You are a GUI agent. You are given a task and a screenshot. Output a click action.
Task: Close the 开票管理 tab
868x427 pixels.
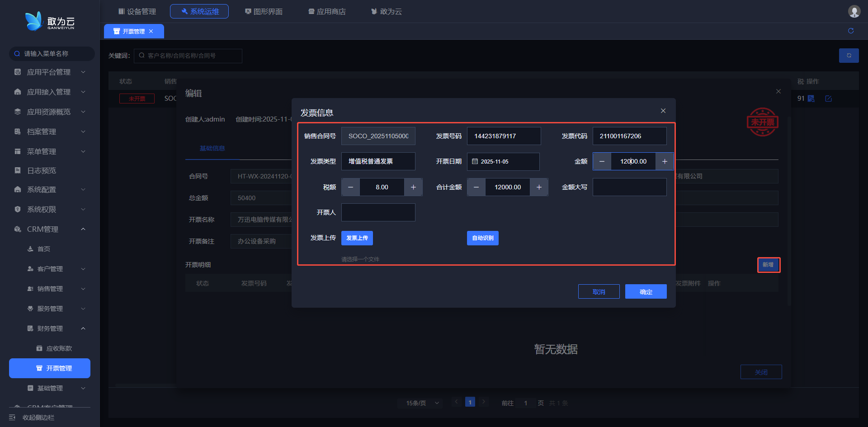151,31
